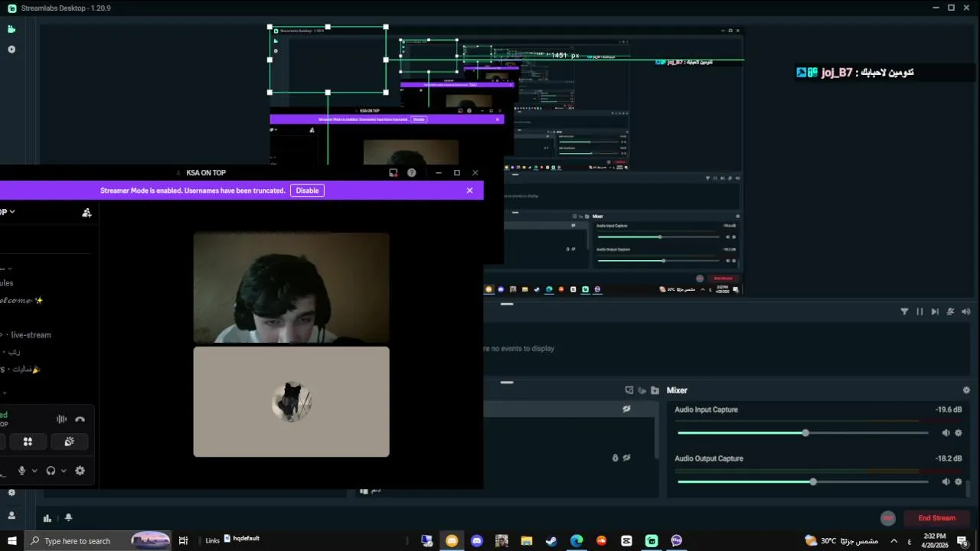Open the live-stream channel in Discord
The image size is (980, 551).
tap(29, 335)
